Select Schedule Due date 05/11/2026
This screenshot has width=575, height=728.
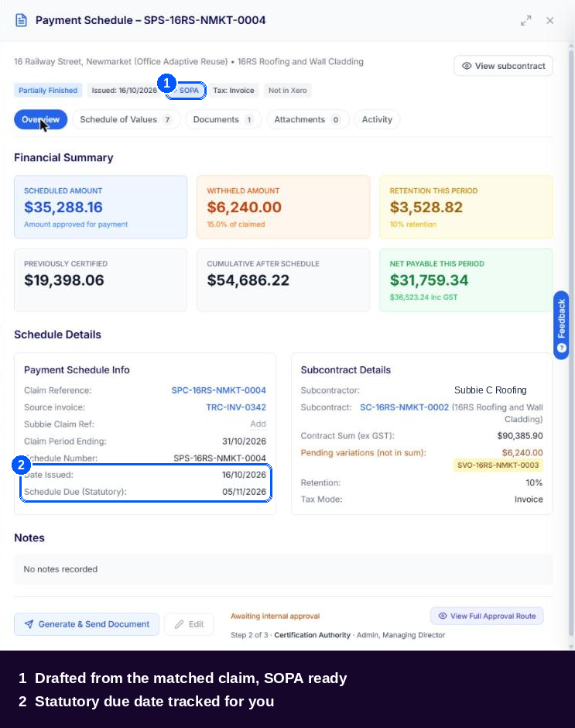244,492
